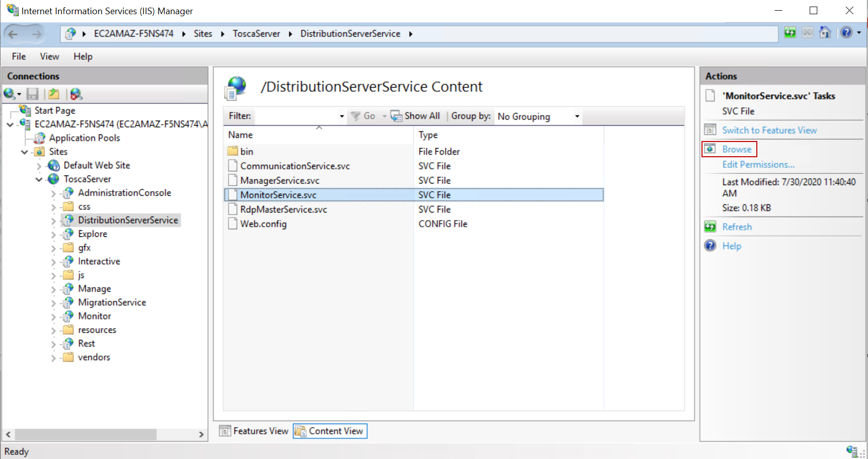Screen dimensions: 868x459
Task: Click the blue Help icon in address bar
Action: point(846,33)
